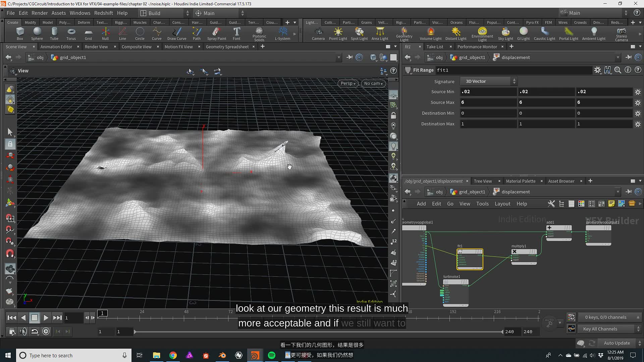Screen dimensions: 644x362
Task: Open Key All Channels dropdown
Action: click(x=609, y=329)
